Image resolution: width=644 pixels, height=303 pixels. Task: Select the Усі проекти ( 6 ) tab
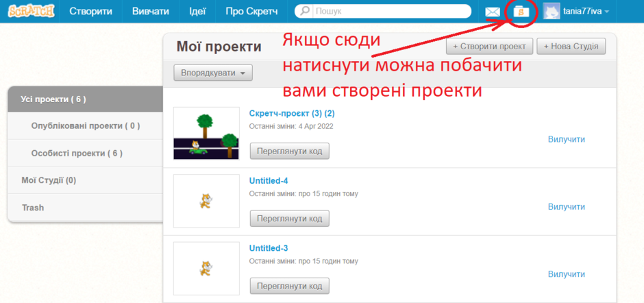coord(86,99)
